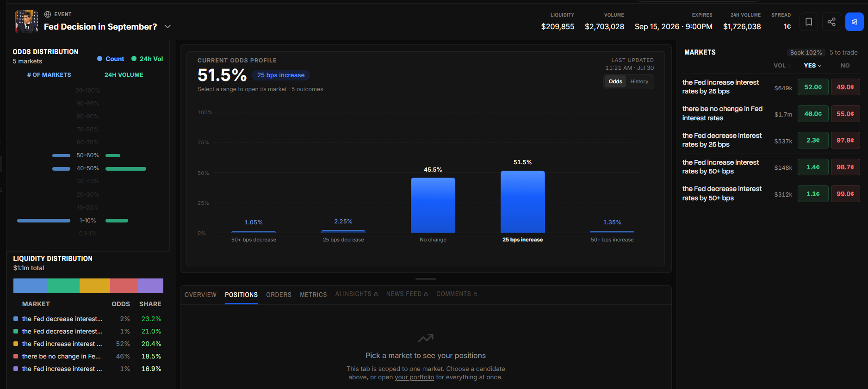
Task: Open the locked News Feed tab
Action: (407, 294)
